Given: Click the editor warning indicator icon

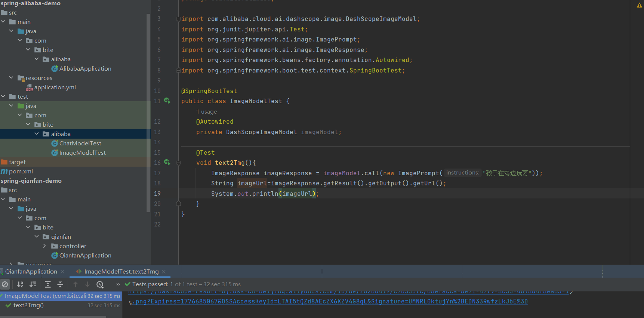Looking at the screenshot, I should [x=639, y=5].
